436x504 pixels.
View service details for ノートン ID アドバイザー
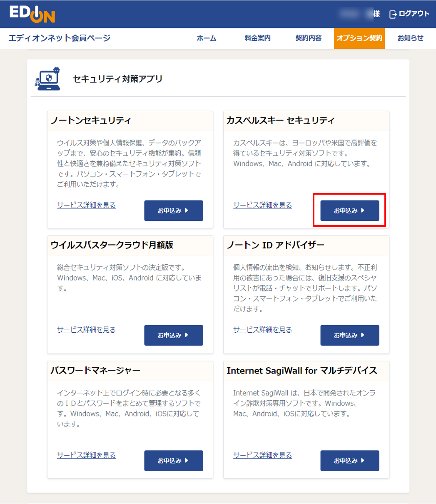(x=262, y=330)
